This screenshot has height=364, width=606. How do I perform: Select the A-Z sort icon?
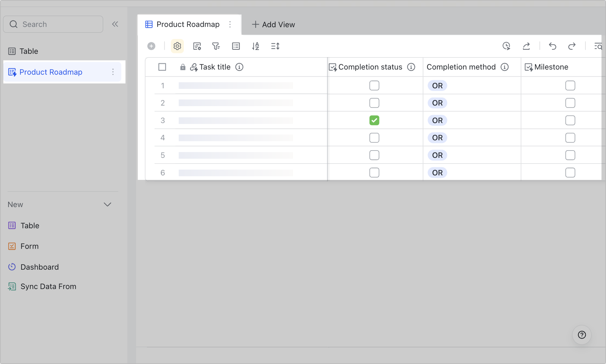click(x=255, y=46)
